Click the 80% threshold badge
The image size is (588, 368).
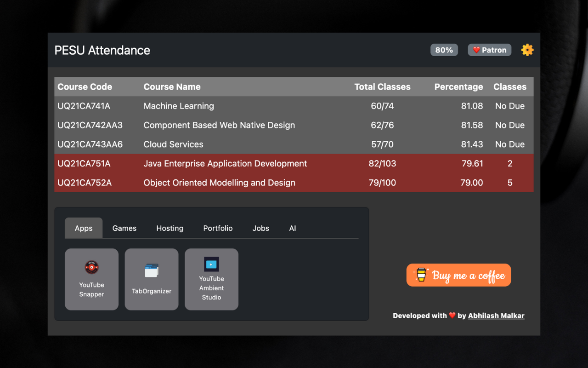[x=444, y=50]
